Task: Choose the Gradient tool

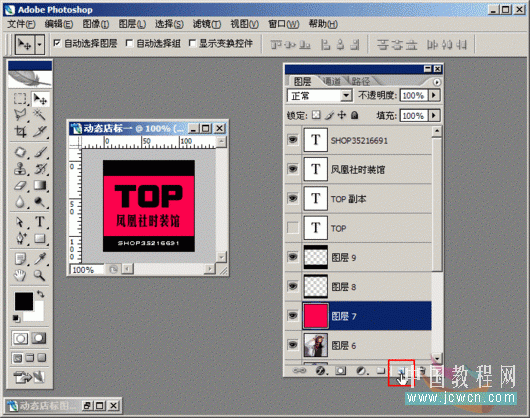Action: (x=40, y=185)
